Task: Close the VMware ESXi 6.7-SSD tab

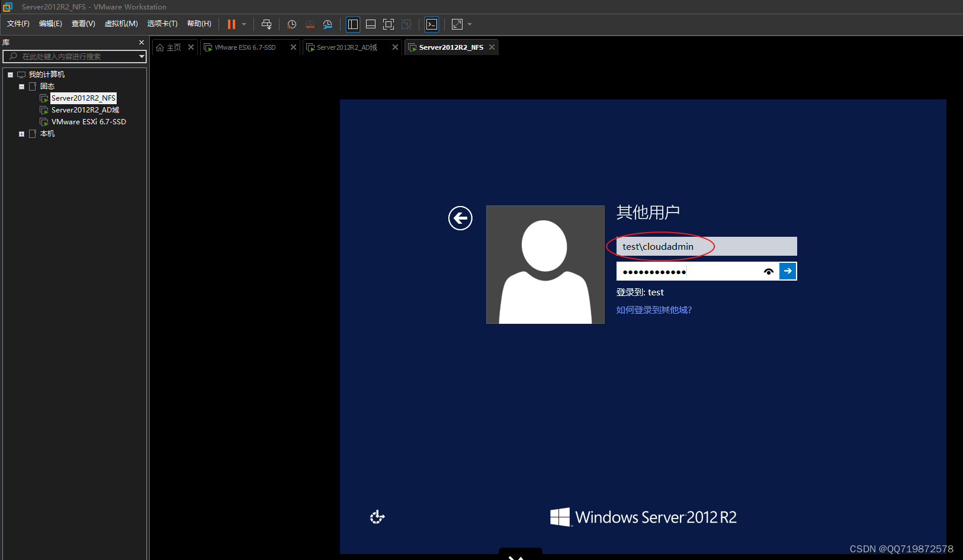Action: click(293, 47)
